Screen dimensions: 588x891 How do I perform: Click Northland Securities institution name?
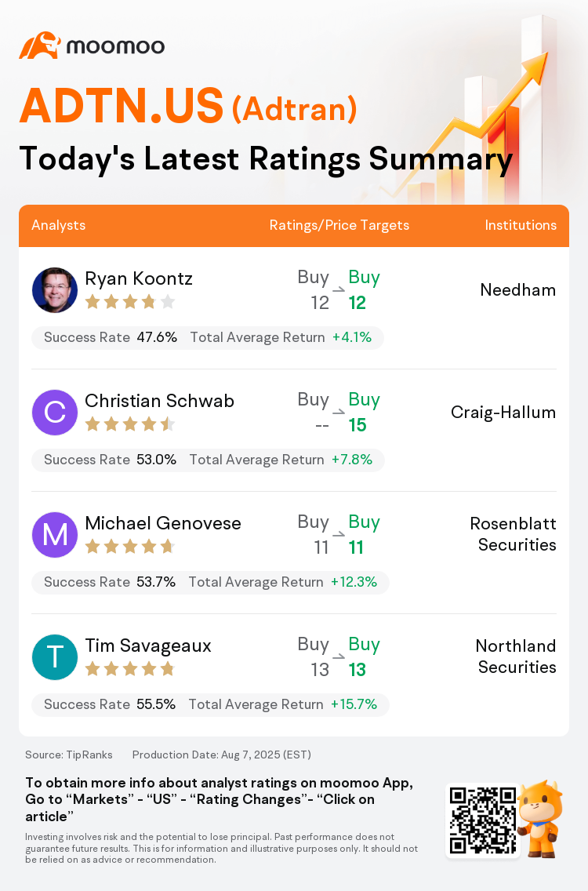[516, 656]
